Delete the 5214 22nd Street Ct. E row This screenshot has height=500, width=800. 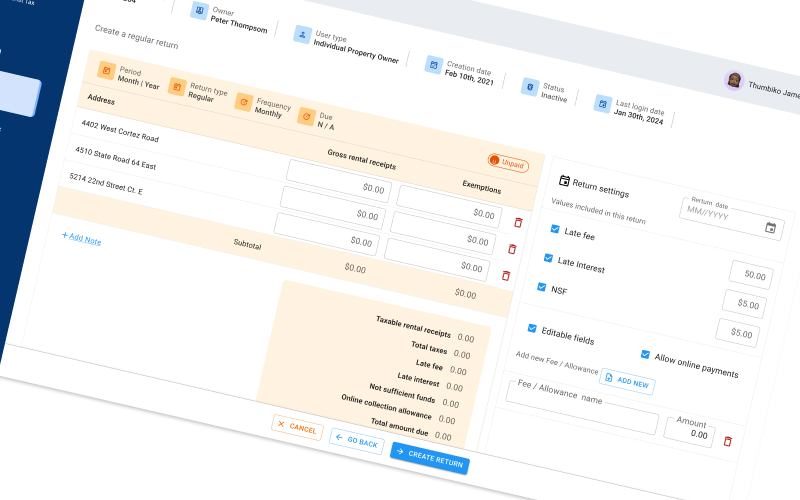pos(506,276)
